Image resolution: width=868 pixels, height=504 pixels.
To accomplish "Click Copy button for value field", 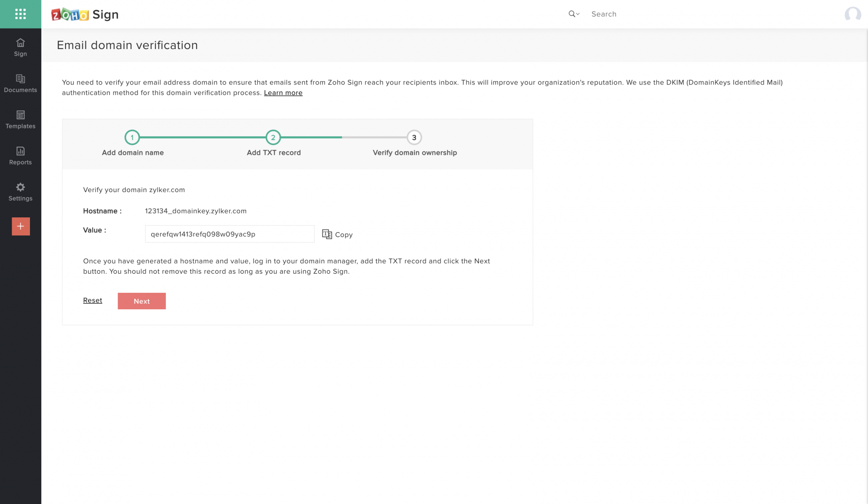I will (x=337, y=234).
